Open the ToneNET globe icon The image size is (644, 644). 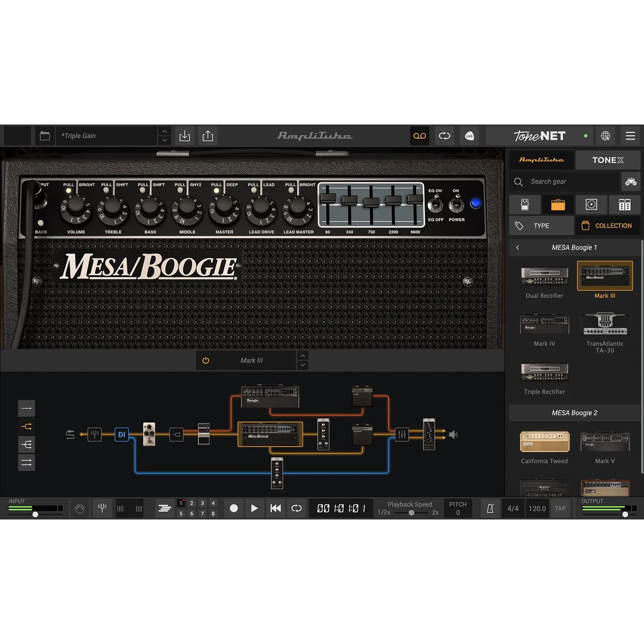coord(605,136)
